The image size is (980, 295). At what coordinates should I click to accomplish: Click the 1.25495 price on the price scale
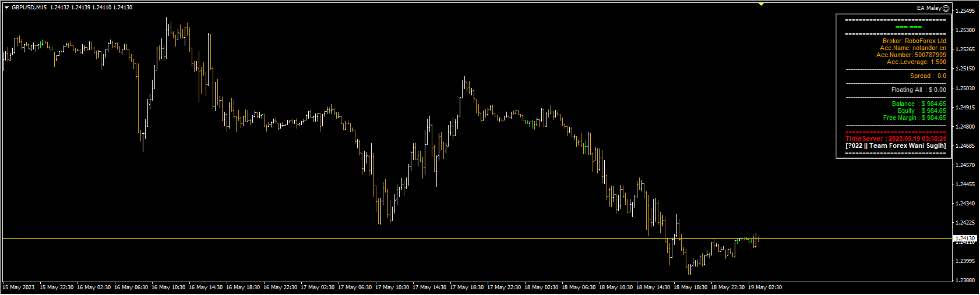point(965,11)
